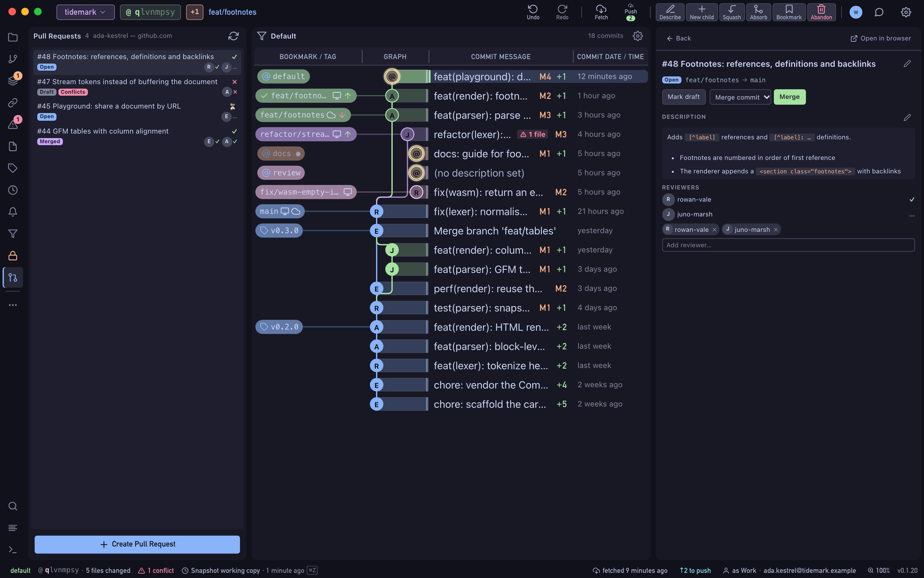
Task: Click the Redo toolbar icon
Action: (x=562, y=12)
